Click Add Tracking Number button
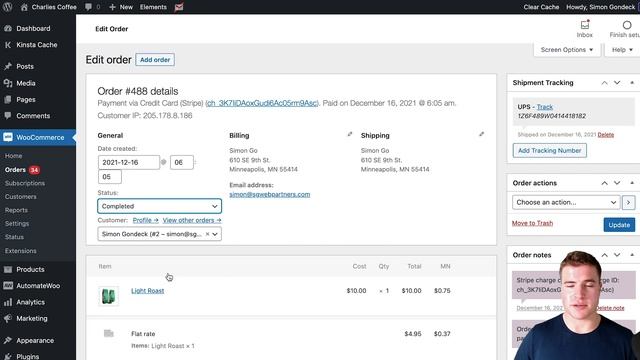Image resolution: width=640 pixels, height=360 pixels. [549, 151]
